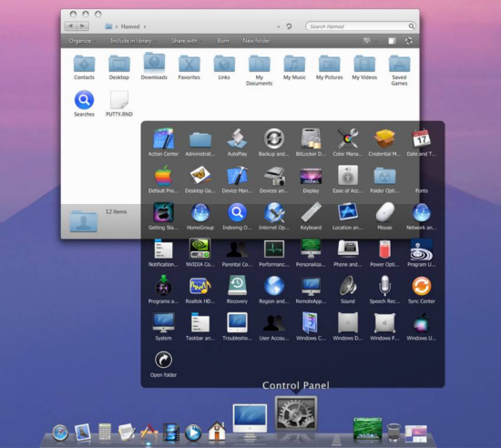The height and width of the screenshot is (448, 501).
Task: Open Internet Options icon
Action: pos(274,212)
